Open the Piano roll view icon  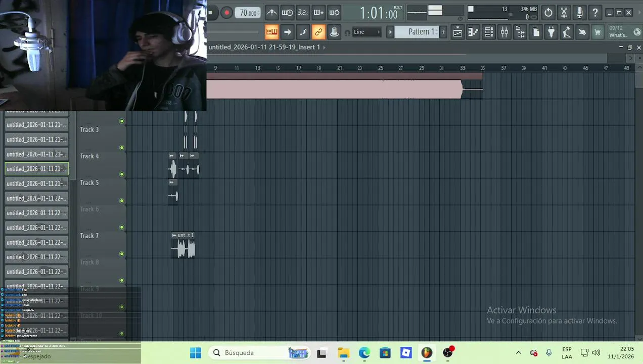(x=473, y=32)
